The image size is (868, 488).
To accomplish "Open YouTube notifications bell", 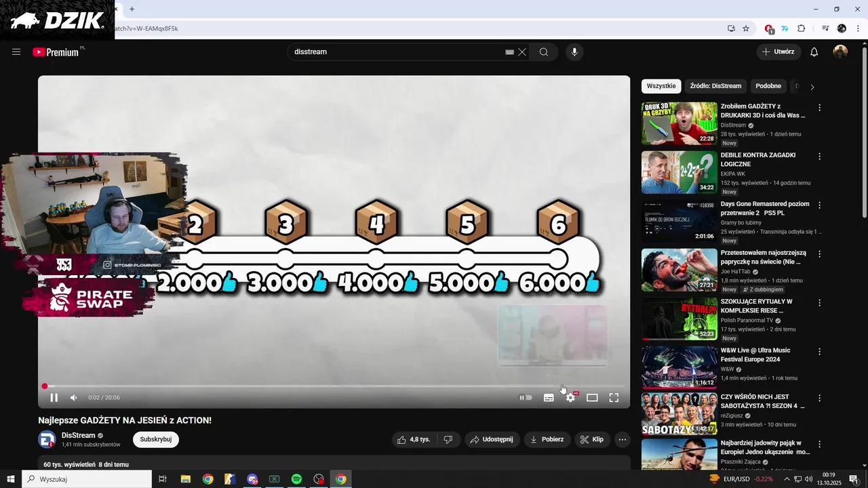I will click(814, 52).
